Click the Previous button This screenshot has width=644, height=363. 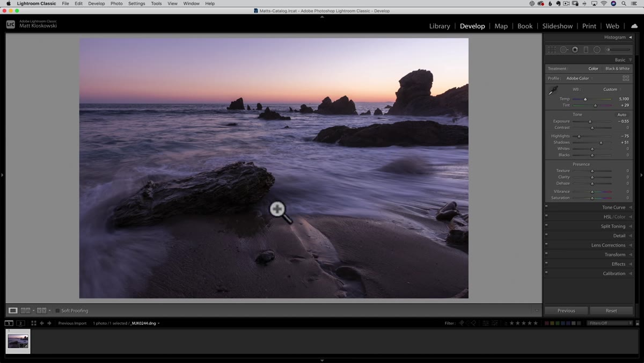[566, 310]
